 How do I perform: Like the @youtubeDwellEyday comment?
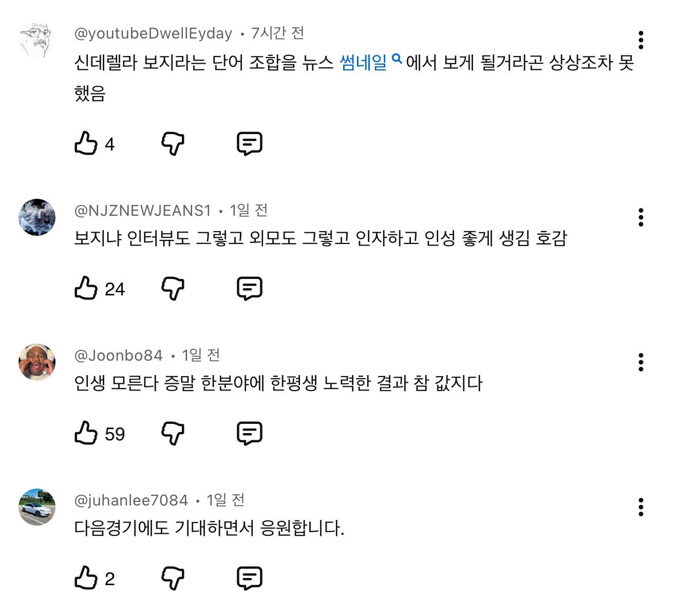(x=86, y=143)
